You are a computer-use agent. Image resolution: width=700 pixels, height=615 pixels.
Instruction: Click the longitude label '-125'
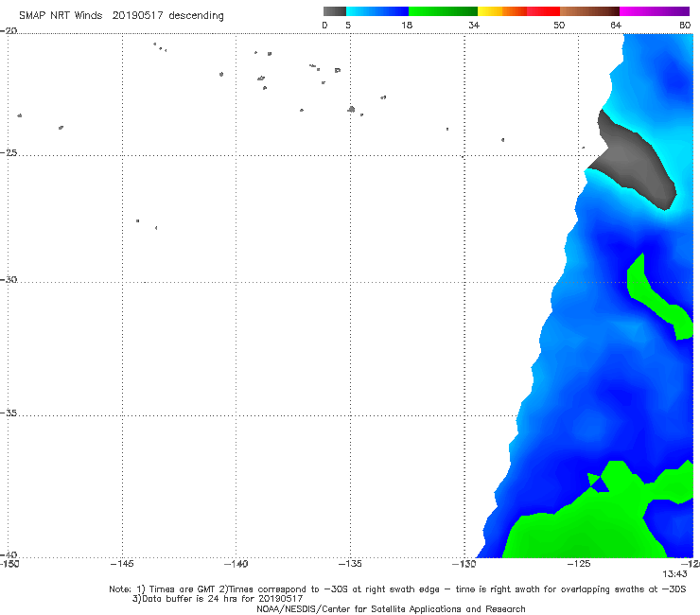579,564
